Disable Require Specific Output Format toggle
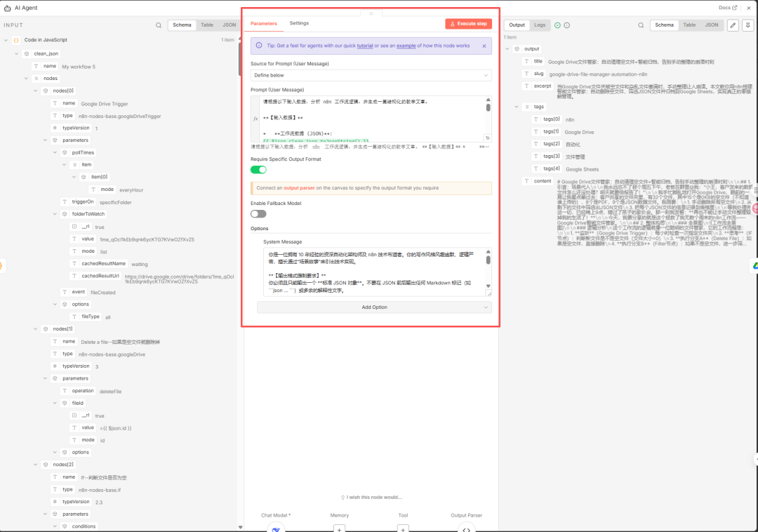 click(x=258, y=170)
